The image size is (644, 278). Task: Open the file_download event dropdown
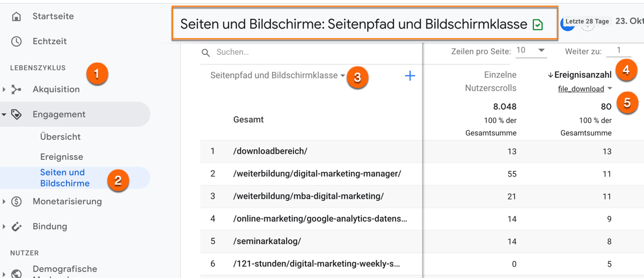[x=585, y=89]
